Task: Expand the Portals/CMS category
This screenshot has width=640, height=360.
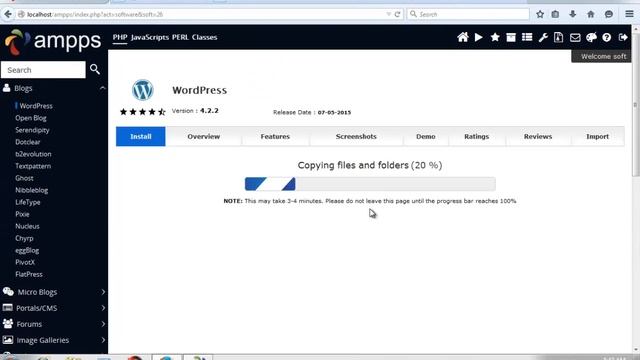Action: pyautogui.click(x=103, y=308)
